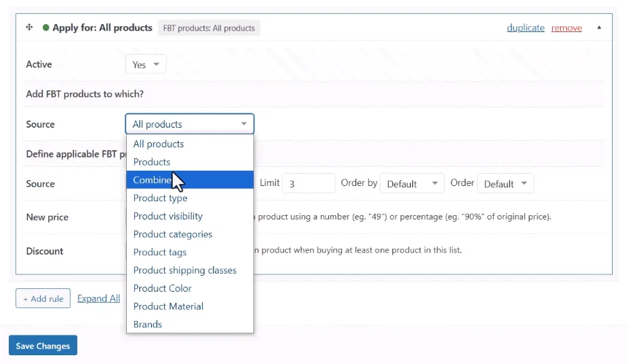Screen dimensions: 628x364
Task: Open the Order Default dropdown
Action: click(506, 184)
